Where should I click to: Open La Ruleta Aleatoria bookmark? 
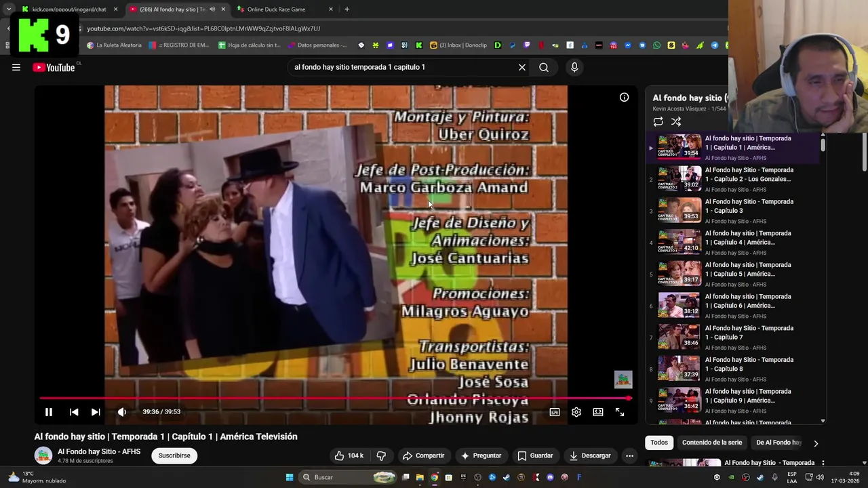click(x=114, y=45)
